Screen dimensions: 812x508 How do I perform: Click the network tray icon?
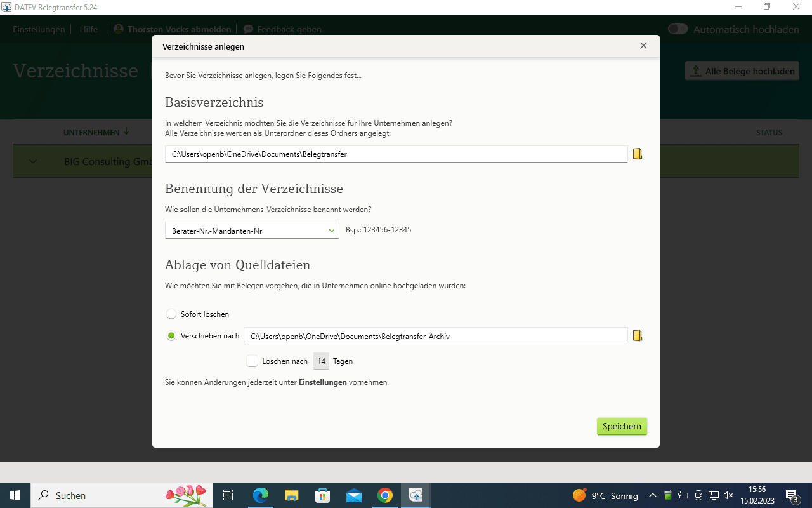click(714, 495)
